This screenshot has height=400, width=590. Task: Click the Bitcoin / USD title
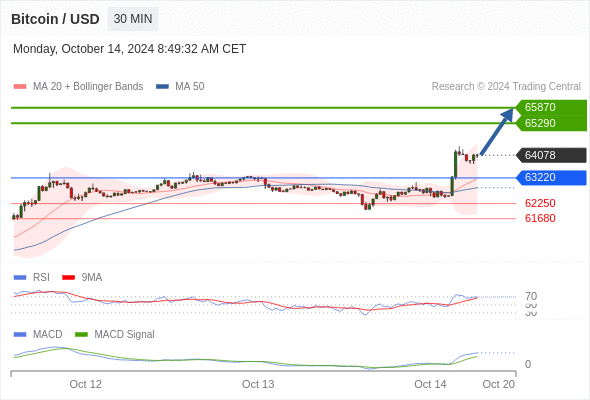[x=55, y=19]
